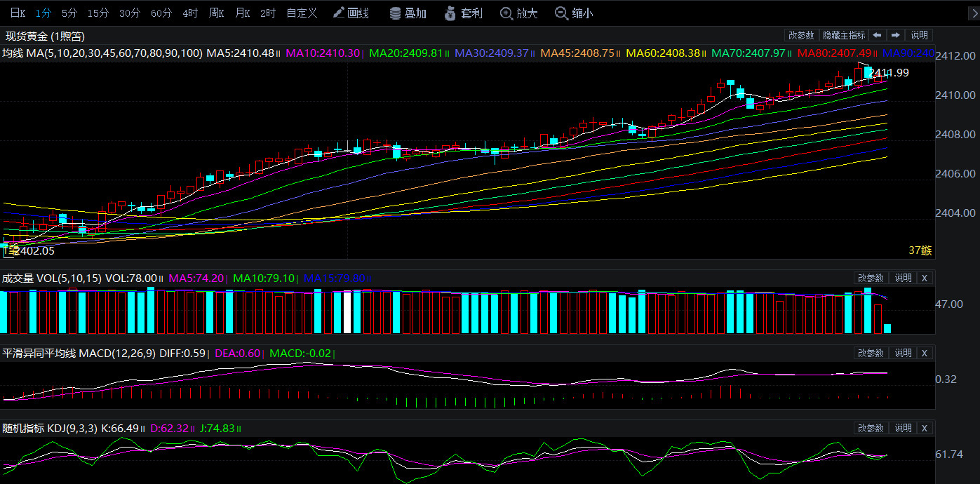Click 改参数 for the main MA chart
Screen dimensions: 980x484
(801, 35)
